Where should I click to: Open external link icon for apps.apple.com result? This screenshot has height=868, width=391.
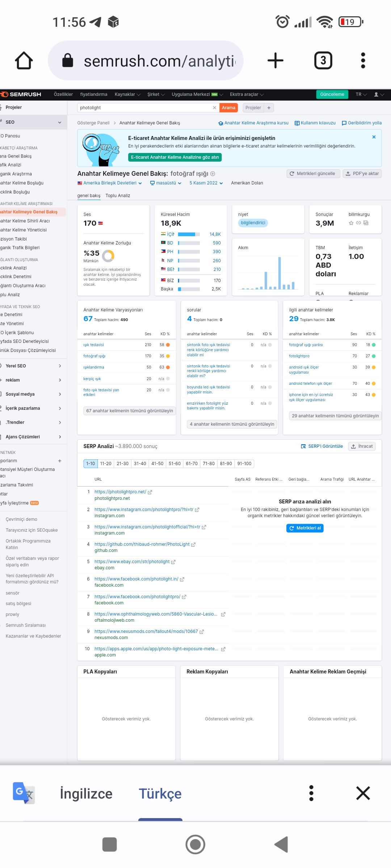[223, 649]
